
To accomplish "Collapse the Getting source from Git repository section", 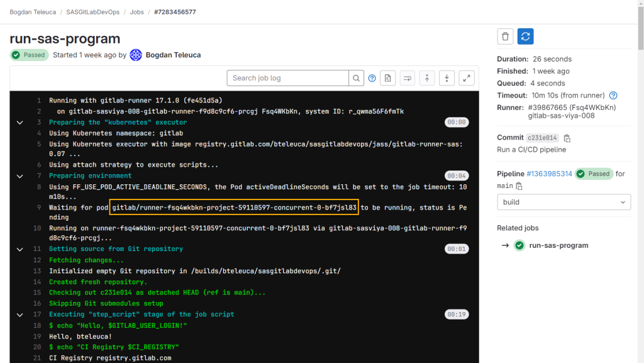I will point(19,249).
